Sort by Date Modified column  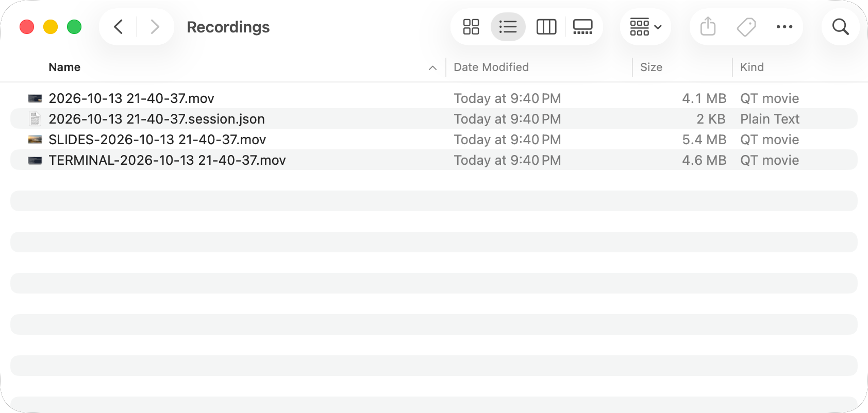[x=491, y=67]
